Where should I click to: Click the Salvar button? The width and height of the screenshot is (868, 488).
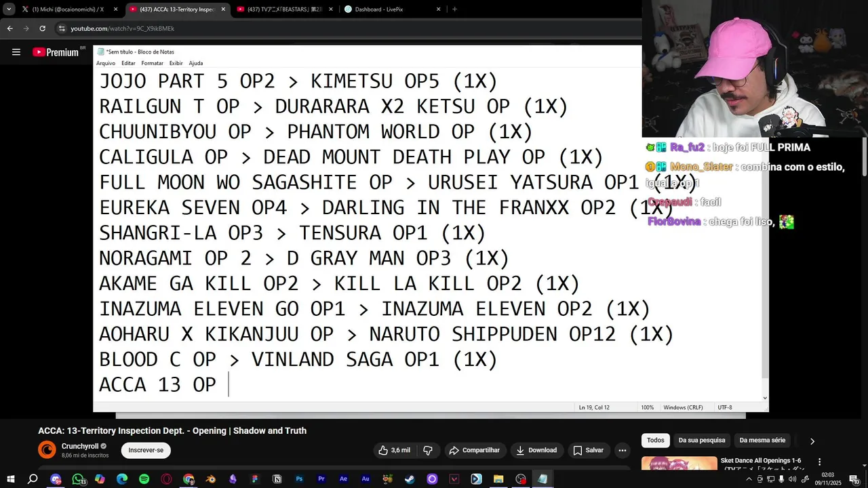click(x=588, y=450)
